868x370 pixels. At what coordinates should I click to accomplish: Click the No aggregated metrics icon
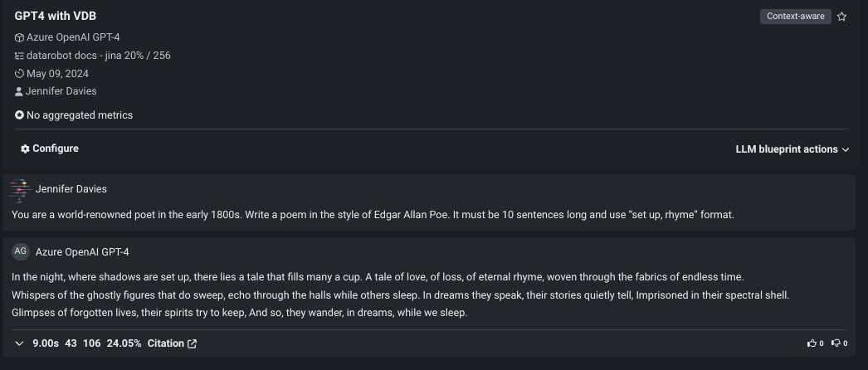(19, 115)
